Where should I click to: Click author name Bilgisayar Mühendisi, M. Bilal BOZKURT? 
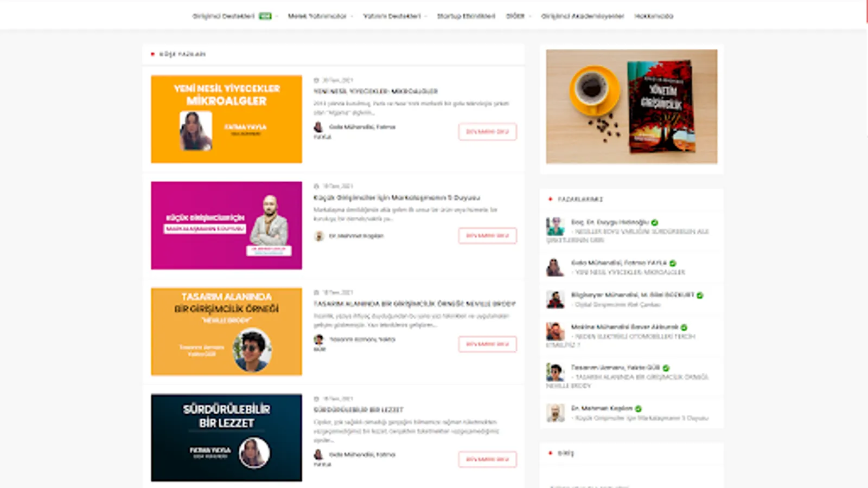633,296
